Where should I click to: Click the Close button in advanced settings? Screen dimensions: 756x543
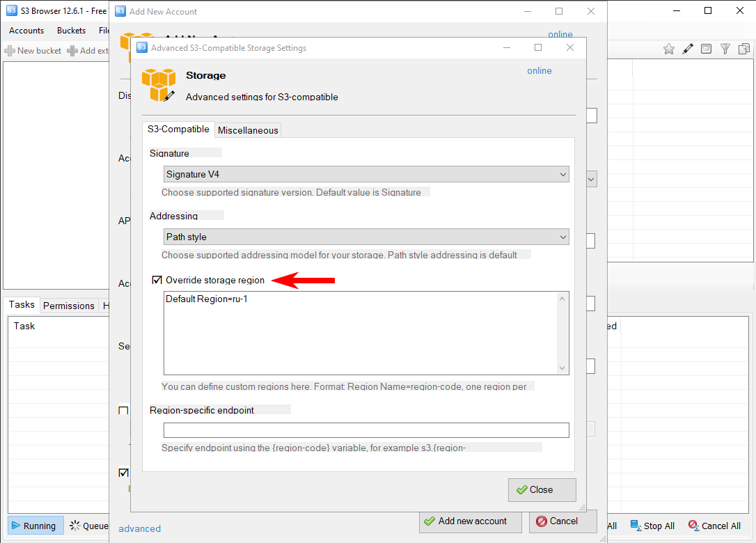click(542, 490)
